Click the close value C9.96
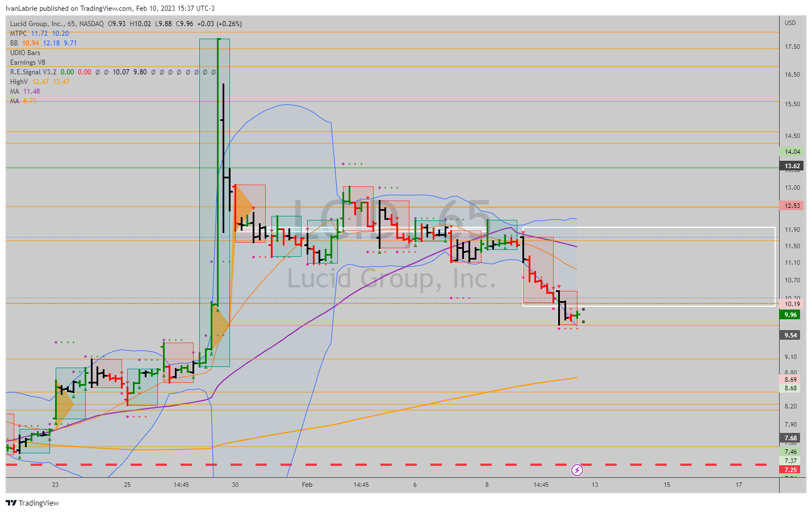Screen dimensions: 812x513 point(185,24)
